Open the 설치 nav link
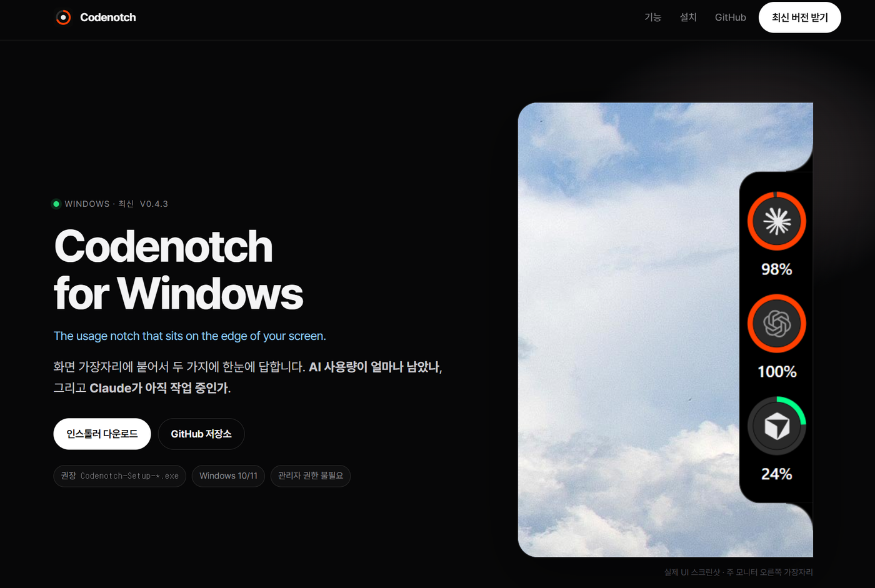The height and width of the screenshot is (588, 875). (688, 17)
